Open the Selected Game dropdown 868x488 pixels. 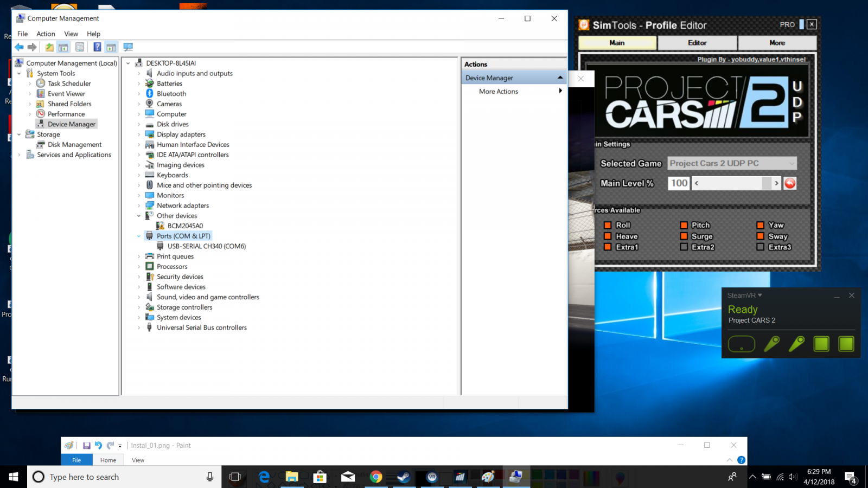tap(732, 163)
